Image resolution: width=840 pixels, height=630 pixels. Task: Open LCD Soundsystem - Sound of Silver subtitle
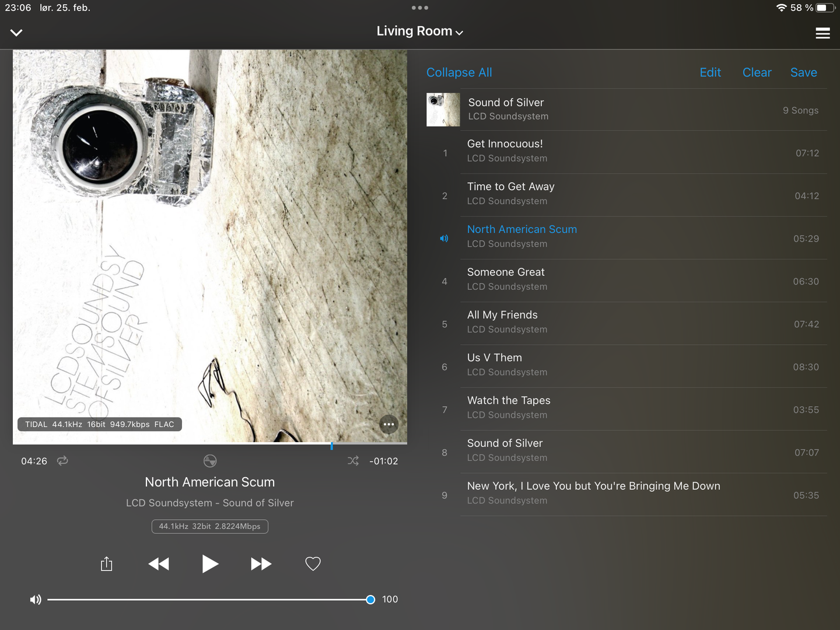[x=210, y=503]
